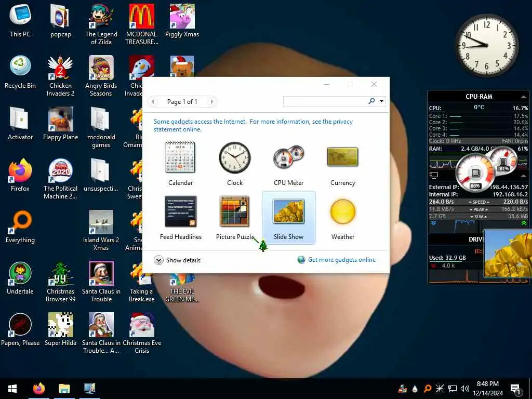Select the Calendar gadget
Viewport: 532px width, 399px height.
[180, 164]
